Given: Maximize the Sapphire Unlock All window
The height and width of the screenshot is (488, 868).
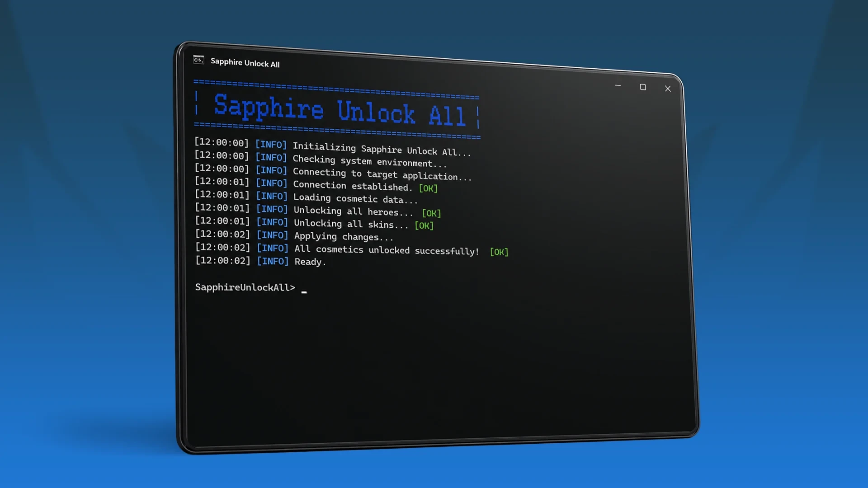Looking at the screenshot, I should coord(643,87).
